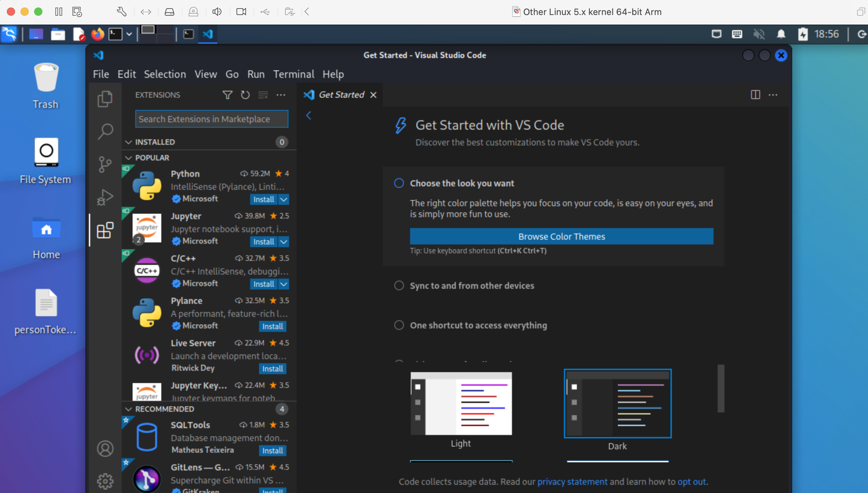The image size is (868, 493).
Task: Toggle the muted volume tray icon
Action: (x=759, y=34)
